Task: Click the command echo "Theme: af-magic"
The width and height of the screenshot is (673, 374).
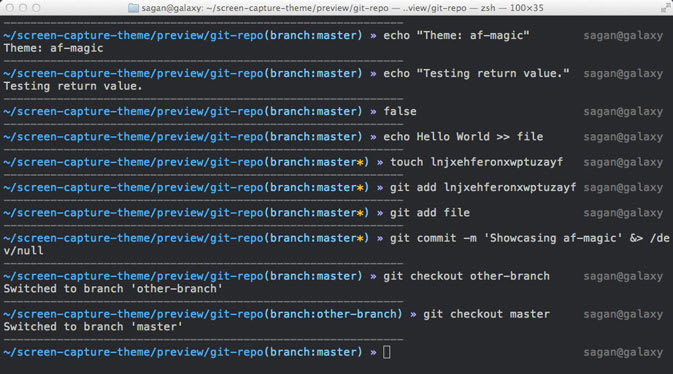Action: pyautogui.click(x=456, y=35)
